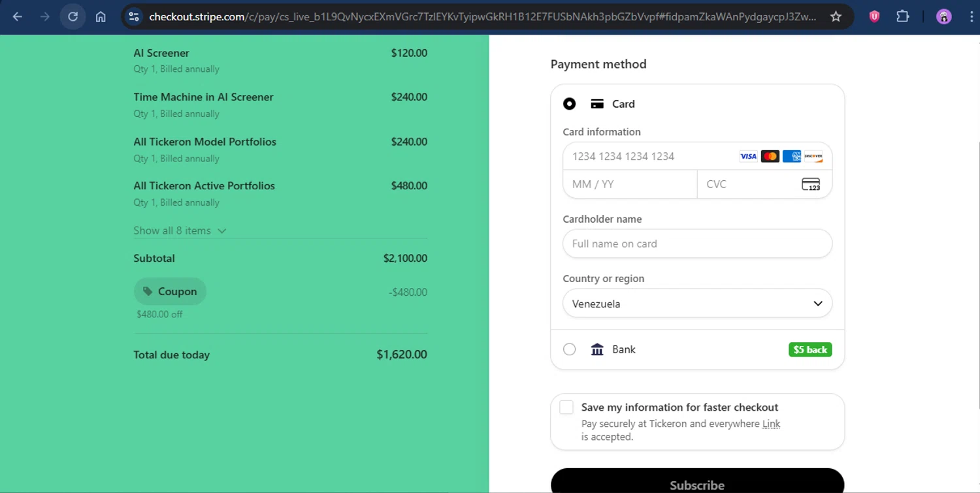Viewport: 980px width, 493px height.
Task: Click the Card information label
Action: point(602,132)
